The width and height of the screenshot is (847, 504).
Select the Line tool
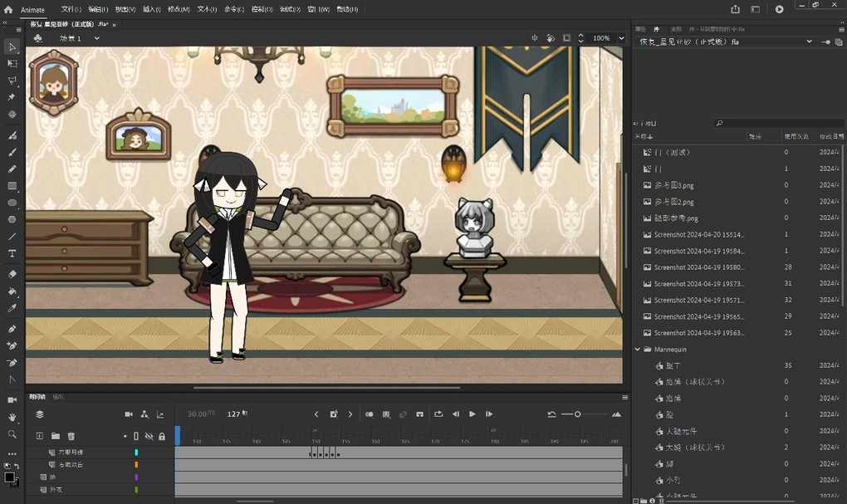tap(12, 236)
